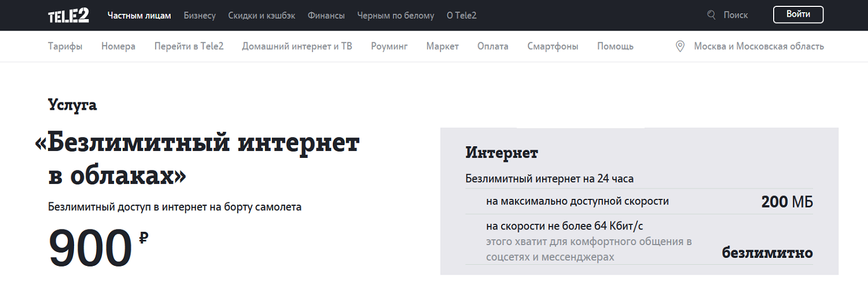Open the Маркет tab
The height and width of the screenshot is (285, 868).
point(443,46)
